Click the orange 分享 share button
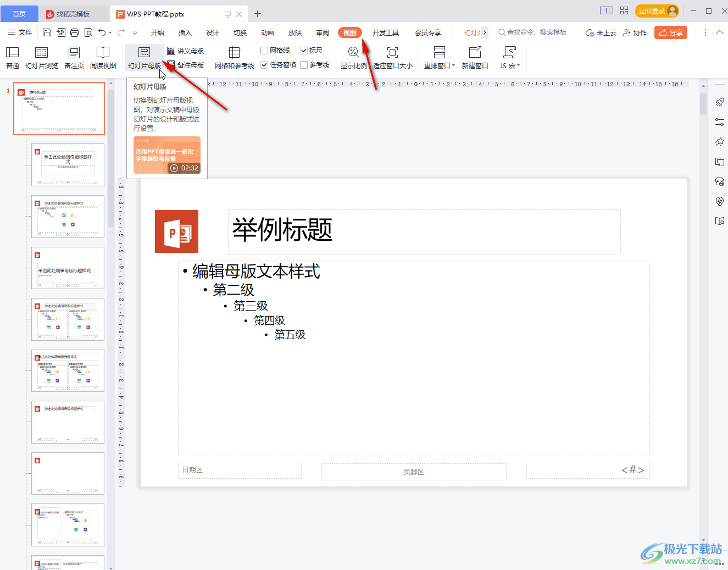This screenshot has width=728, height=570. click(671, 32)
